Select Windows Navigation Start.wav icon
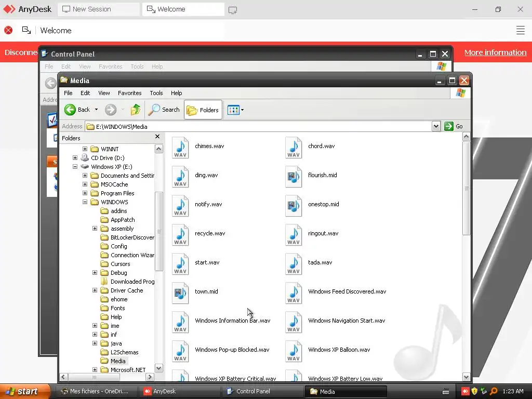Viewport: 532px width, 399px height. pos(294,322)
